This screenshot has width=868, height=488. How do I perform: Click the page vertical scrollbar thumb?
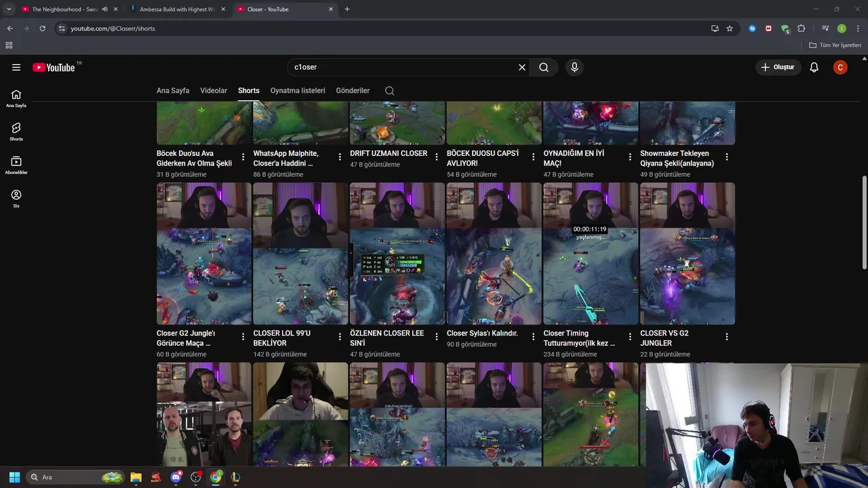pos(864,224)
